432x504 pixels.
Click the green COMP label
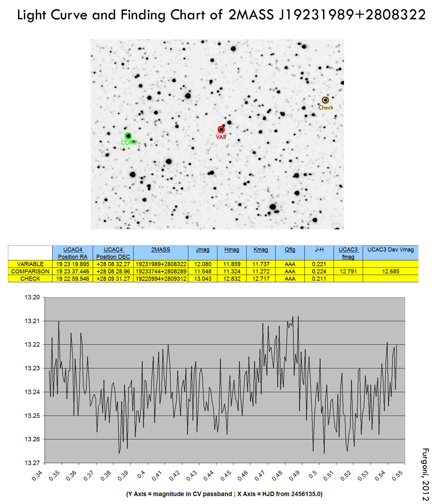click(129, 143)
